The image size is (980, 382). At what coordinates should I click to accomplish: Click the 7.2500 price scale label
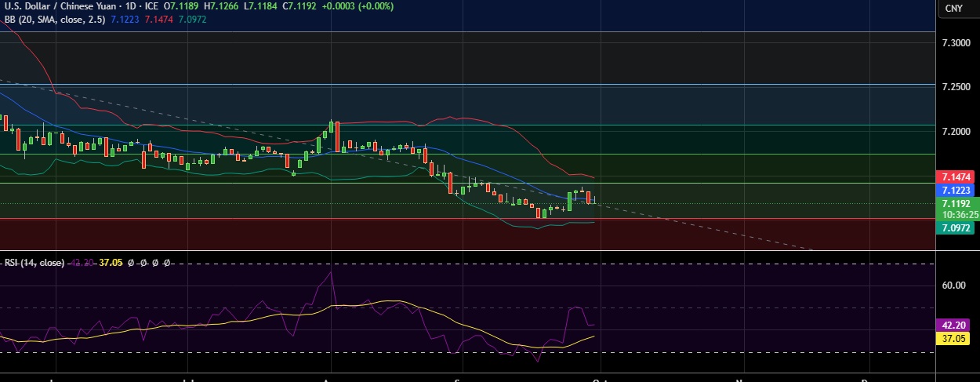click(957, 87)
